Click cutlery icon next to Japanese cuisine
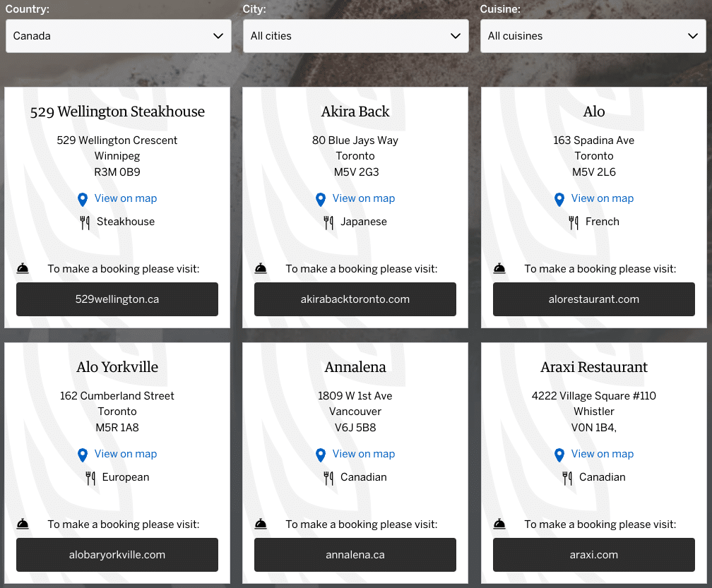The image size is (712, 588). point(328,222)
